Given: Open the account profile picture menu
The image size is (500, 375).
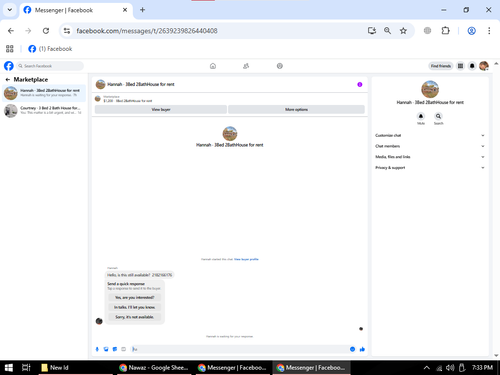Looking at the screenshot, I should tap(484, 66).
